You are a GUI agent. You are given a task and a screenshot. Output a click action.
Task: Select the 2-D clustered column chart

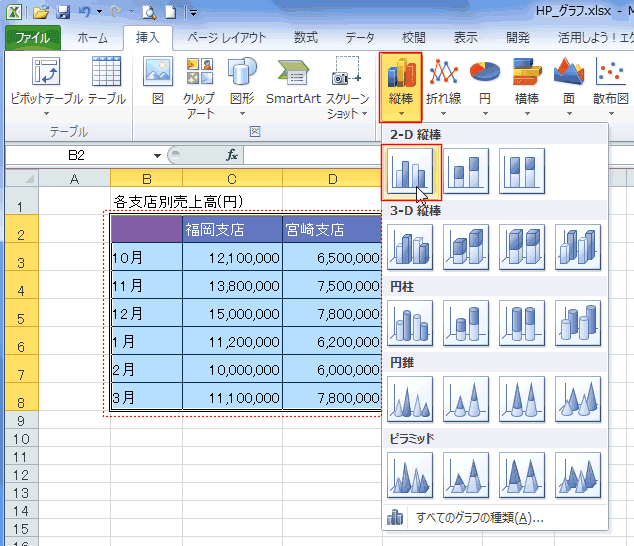point(411,171)
